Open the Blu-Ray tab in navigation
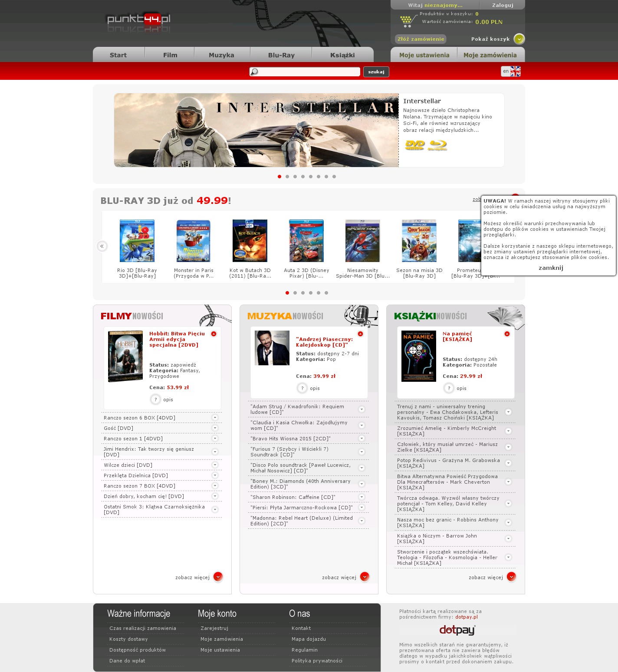Image resolution: width=618 pixels, height=672 pixels. click(281, 55)
